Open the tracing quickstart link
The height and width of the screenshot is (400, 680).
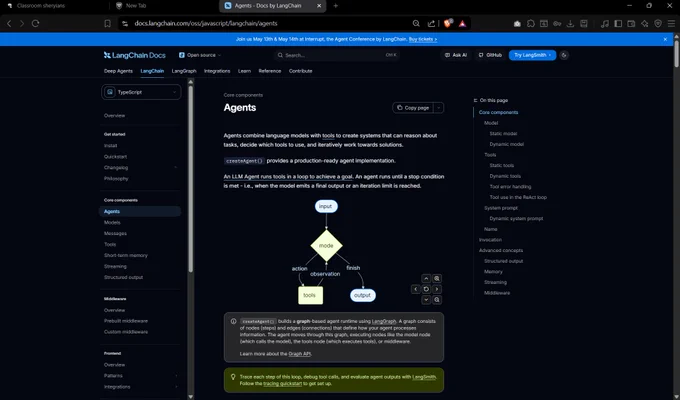pos(282,384)
